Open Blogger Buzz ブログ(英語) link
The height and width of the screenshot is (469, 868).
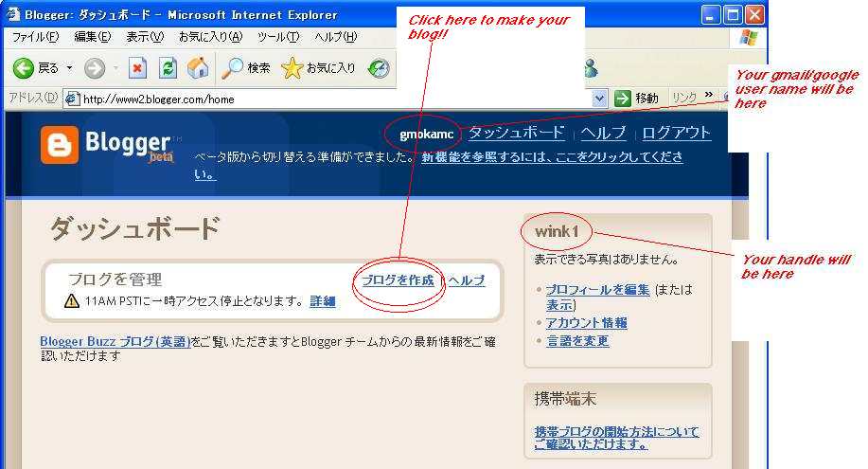click(x=115, y=341)
